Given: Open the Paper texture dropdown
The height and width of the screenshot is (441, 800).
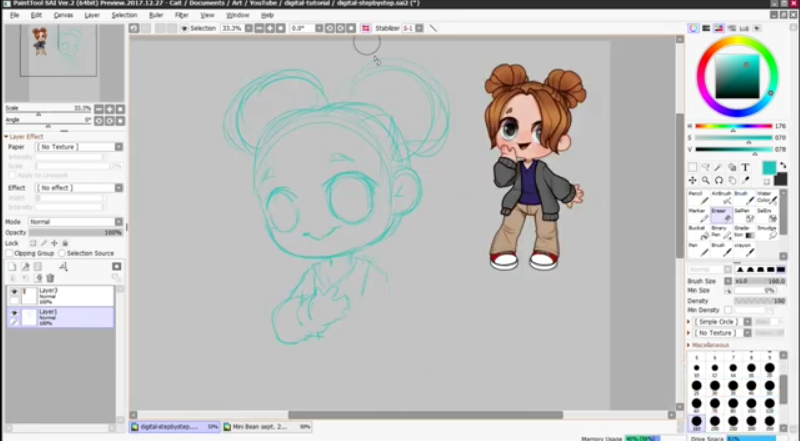Looking at the screenshot, I should point(79,147).
